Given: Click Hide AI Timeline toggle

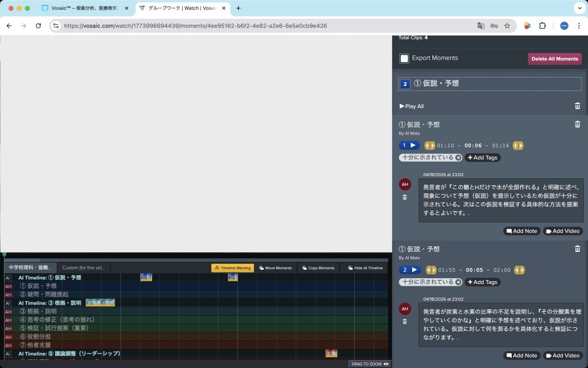Looking at the screenshot, I should (x=365, y=268).
